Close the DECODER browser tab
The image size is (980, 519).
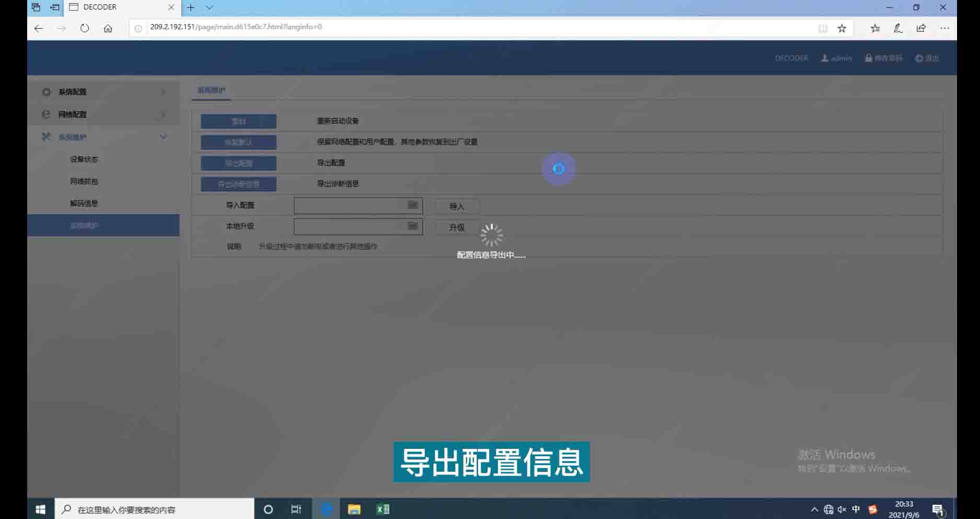pos(171,7)
